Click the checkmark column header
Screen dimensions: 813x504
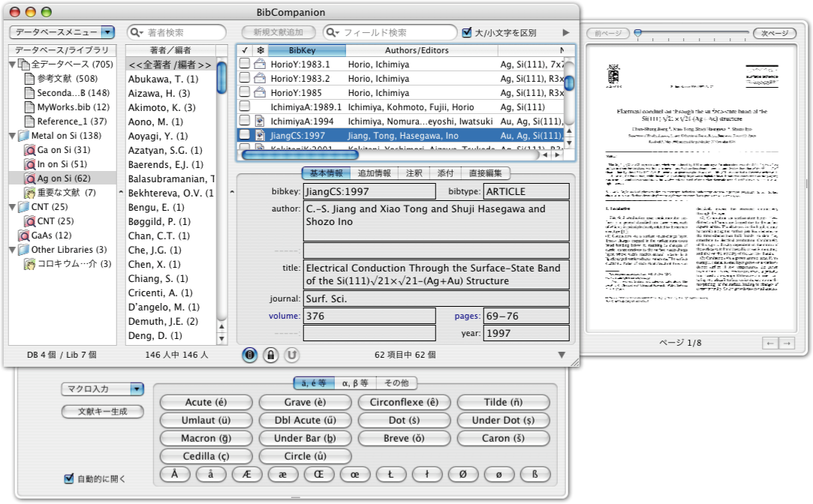[245, 50]
